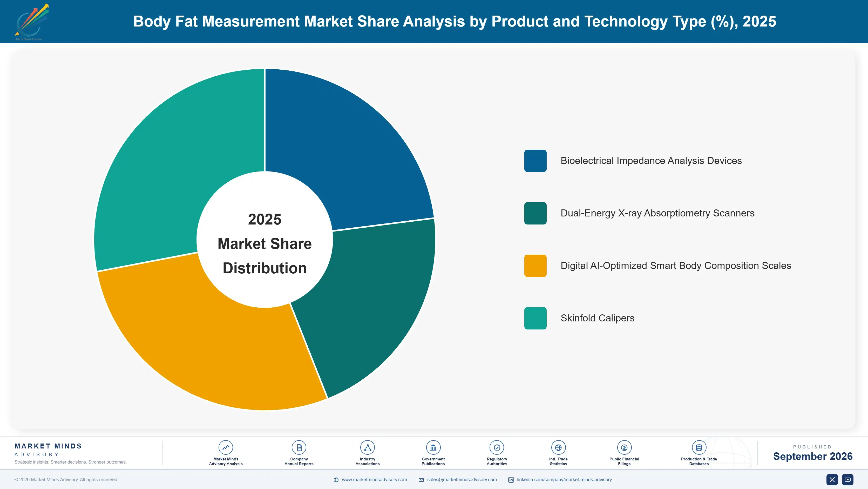Viewport: 868px width, 489px height.
Task: Click the YouTube icon in the footer
Action: pyautogui.click(x=848, y=480)
